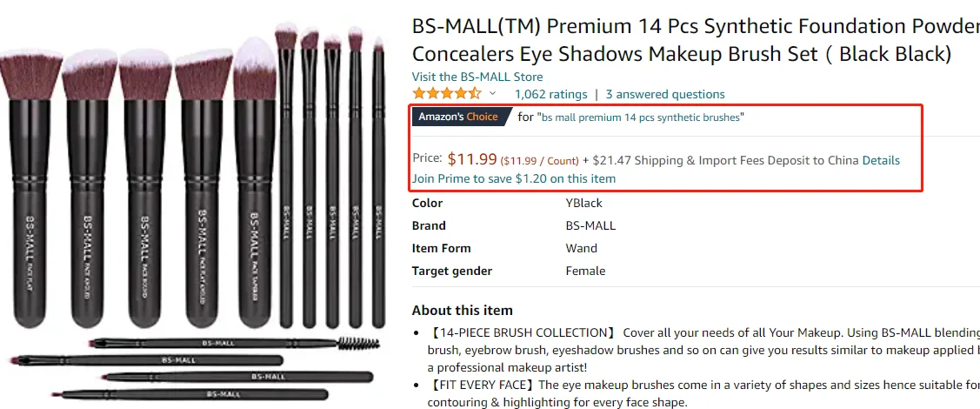Click the star rating icons

446,93
